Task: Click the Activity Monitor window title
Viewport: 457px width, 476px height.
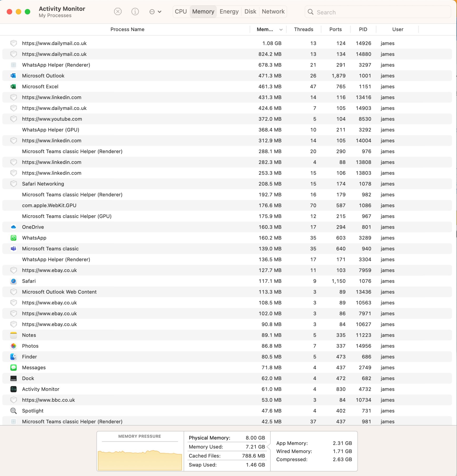Action: 62,9
